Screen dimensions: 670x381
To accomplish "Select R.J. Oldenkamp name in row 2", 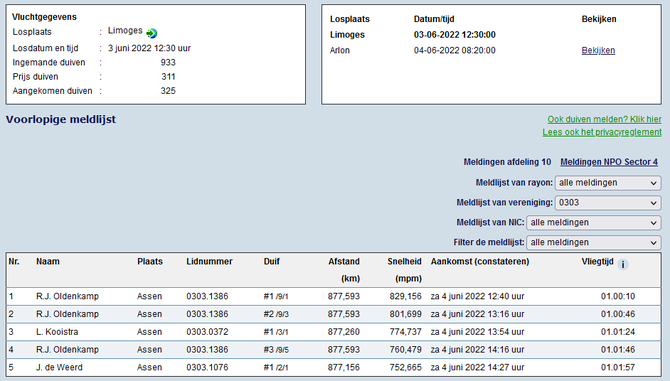I will point(68,314).
